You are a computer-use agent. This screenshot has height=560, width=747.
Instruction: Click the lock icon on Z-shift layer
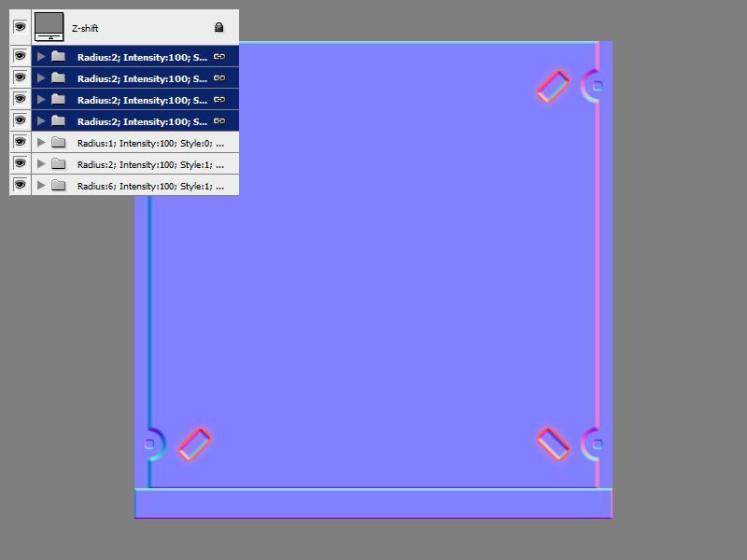coord(218,28)
